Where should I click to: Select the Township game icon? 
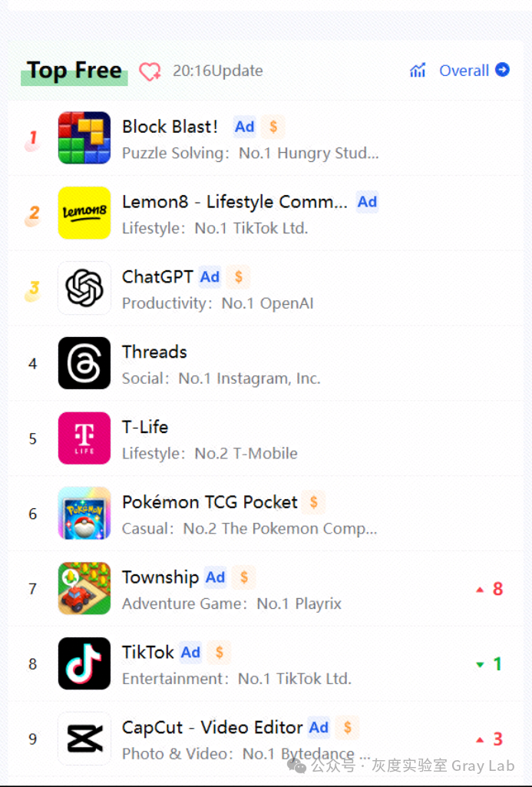click(84, 589)
